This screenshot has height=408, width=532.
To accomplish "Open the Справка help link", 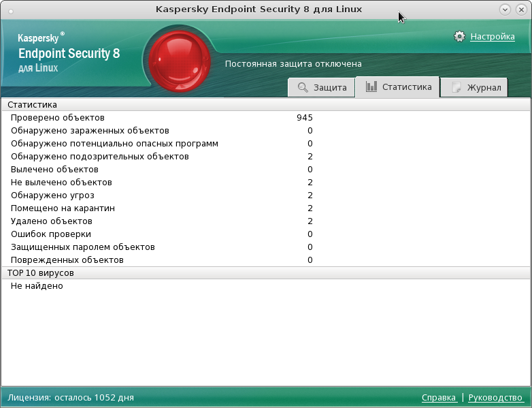I will tap(439, 398).
